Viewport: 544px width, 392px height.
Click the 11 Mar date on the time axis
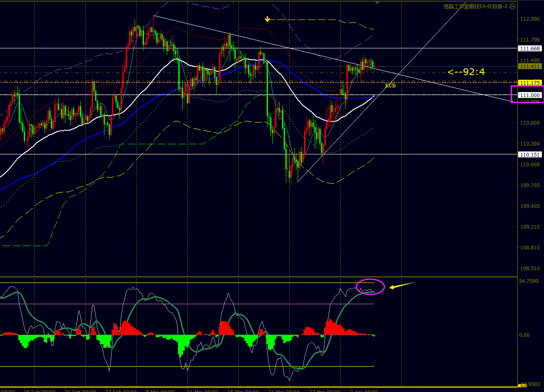tap(203, 390)
